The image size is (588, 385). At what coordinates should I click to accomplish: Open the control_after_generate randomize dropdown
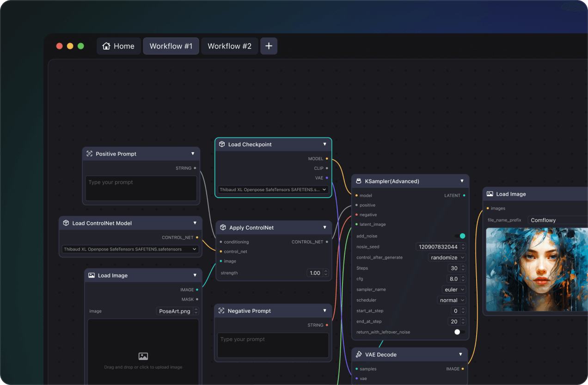coord(447,258)
